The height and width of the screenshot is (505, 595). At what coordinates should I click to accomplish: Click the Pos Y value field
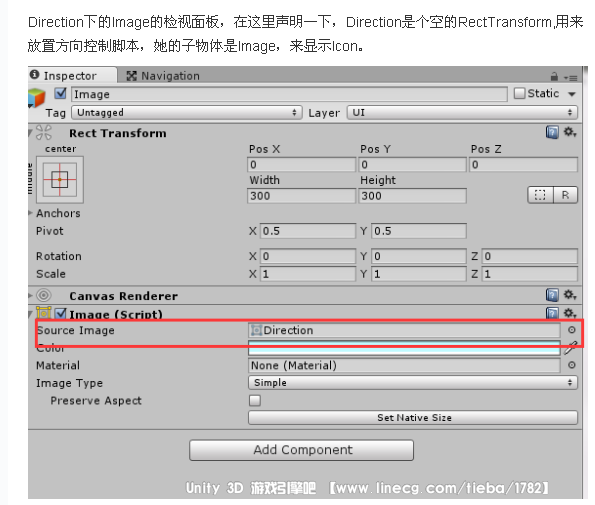tap(412, 165)
